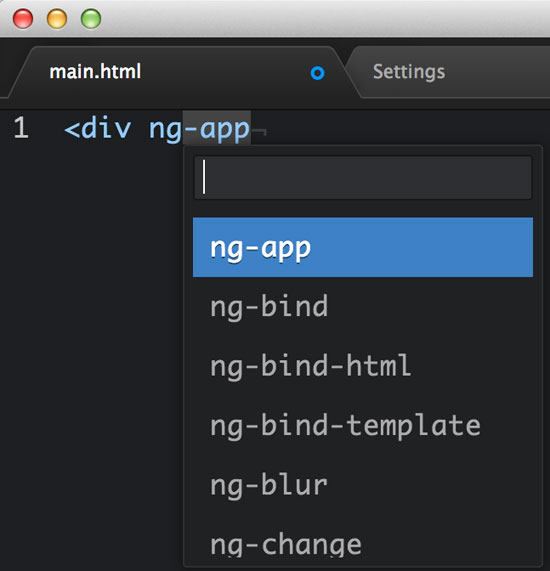Select ng-change from the list
Viewport: 550px width, 571px height.
click(x=363, y=544)
